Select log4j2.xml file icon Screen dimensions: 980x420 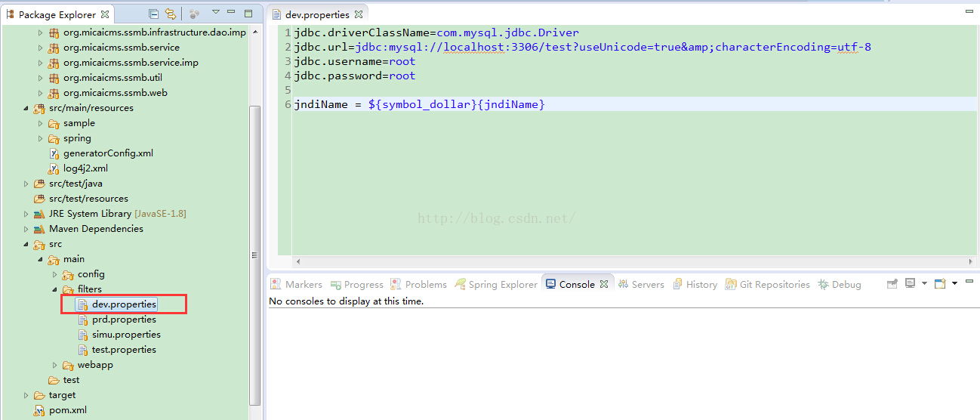point(54,168)
